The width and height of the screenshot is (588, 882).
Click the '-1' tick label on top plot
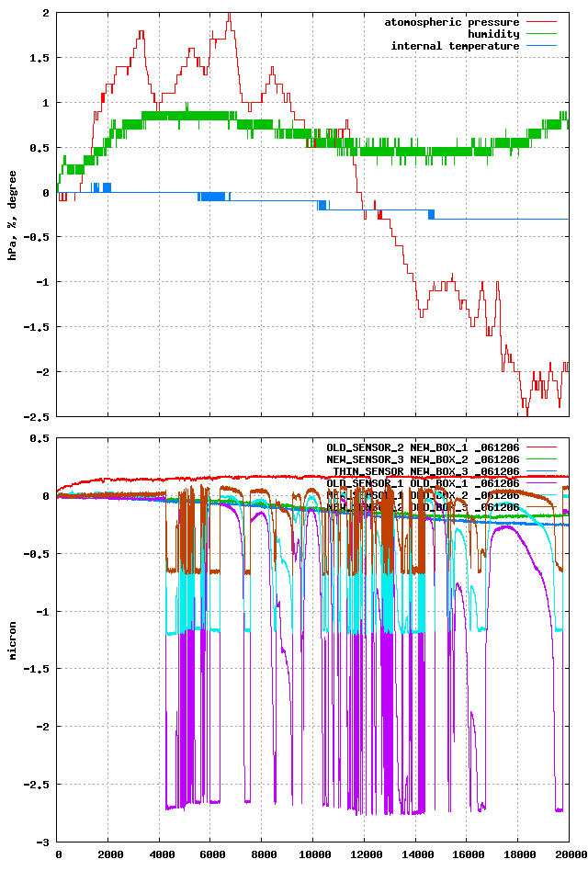point(42,282)
